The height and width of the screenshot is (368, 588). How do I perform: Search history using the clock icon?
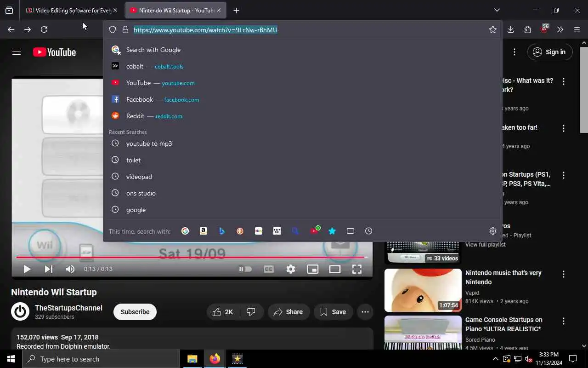(369, 231)
